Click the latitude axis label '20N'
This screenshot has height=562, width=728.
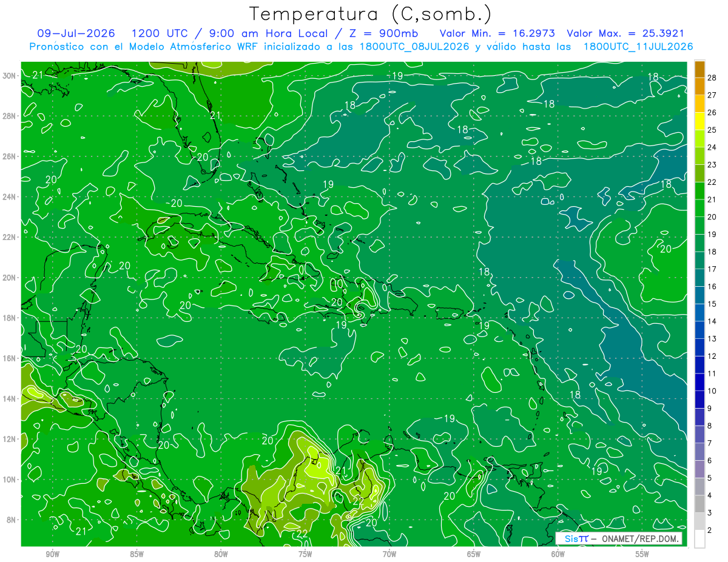[9, 278]
